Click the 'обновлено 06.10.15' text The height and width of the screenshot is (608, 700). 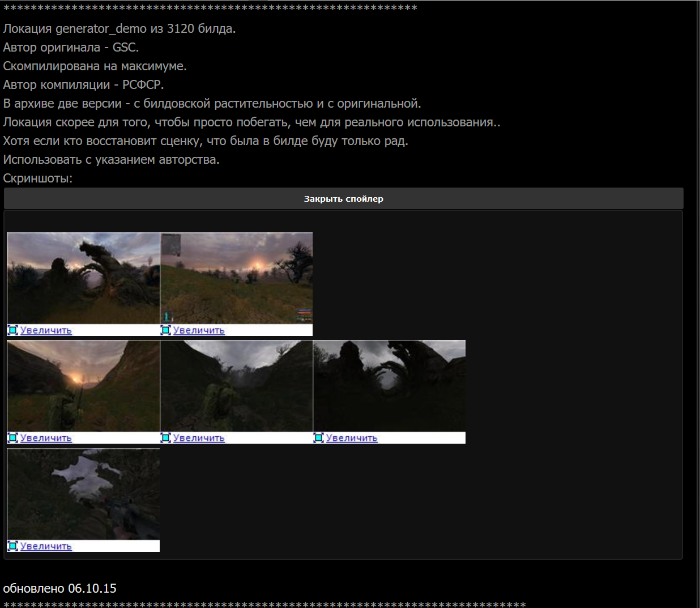click(x=59, y=589)
